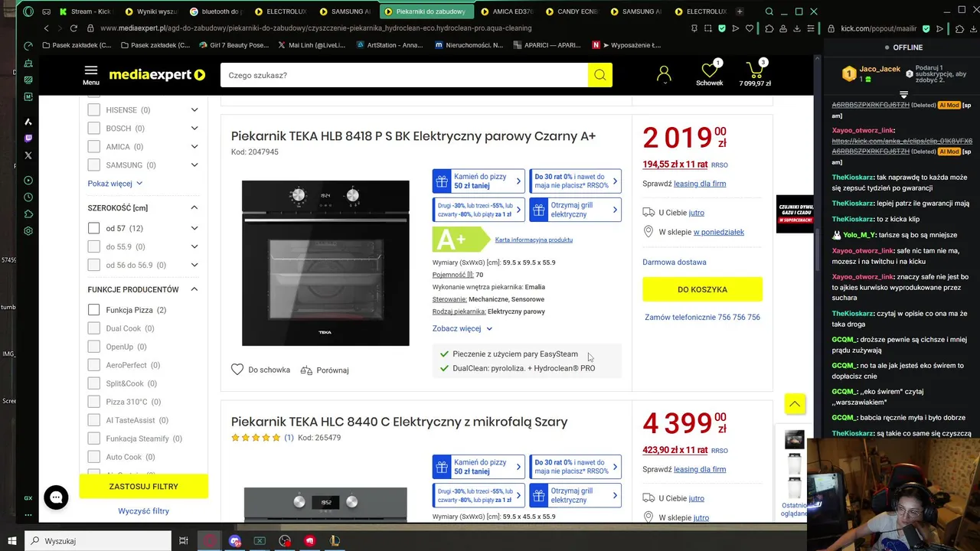Image resolution: width=980 pixels, height=551 pixels.
Task: Click the TEKA HLB 8418 oven product image
Action: pos(325,262)
